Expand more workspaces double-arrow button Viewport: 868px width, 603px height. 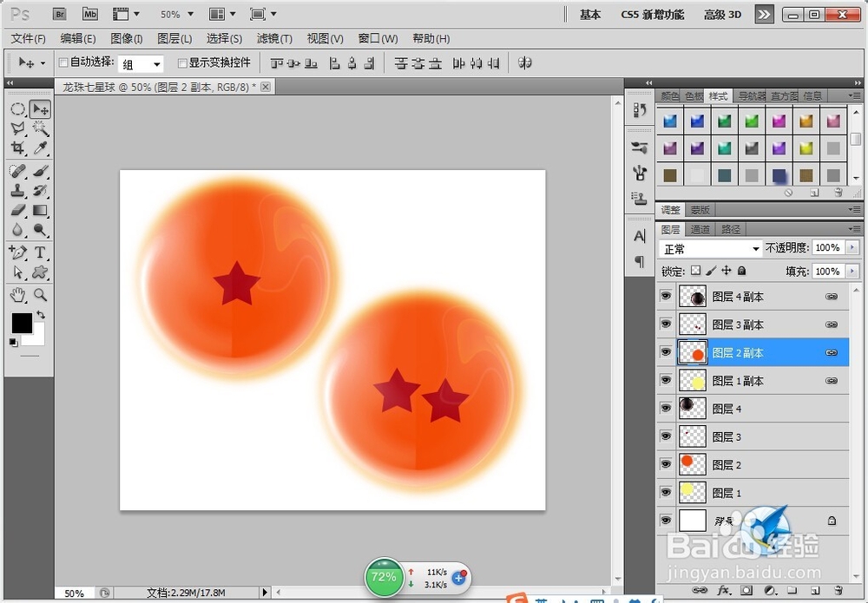[764, 15]
